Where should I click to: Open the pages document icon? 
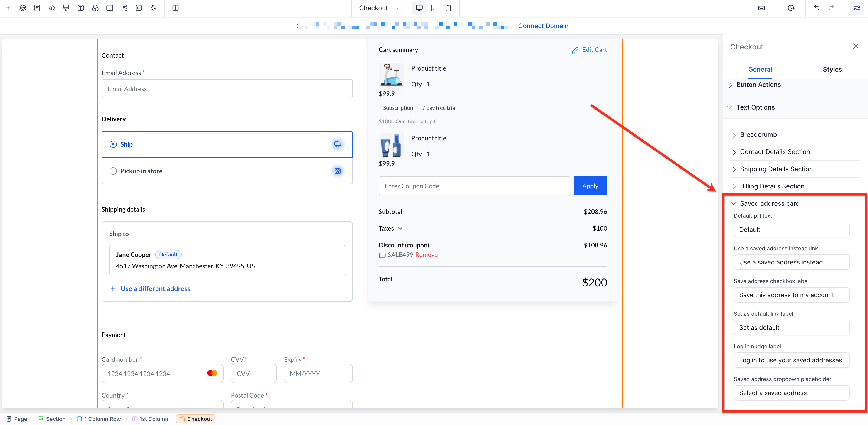pos(37,8)
